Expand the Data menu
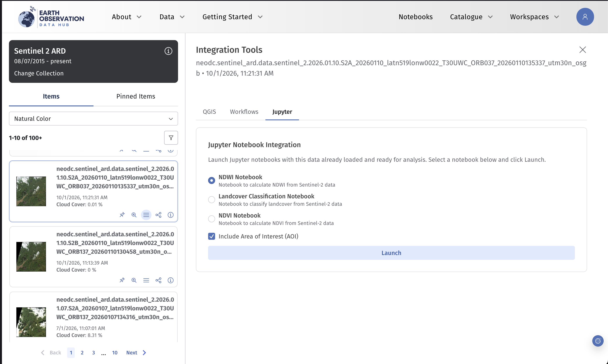The width and height of the screenshot is (608, 364). (172, 17)
